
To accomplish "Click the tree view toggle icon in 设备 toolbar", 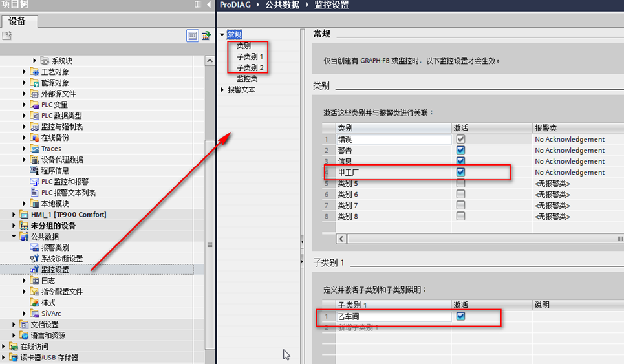I will (192, 36).
